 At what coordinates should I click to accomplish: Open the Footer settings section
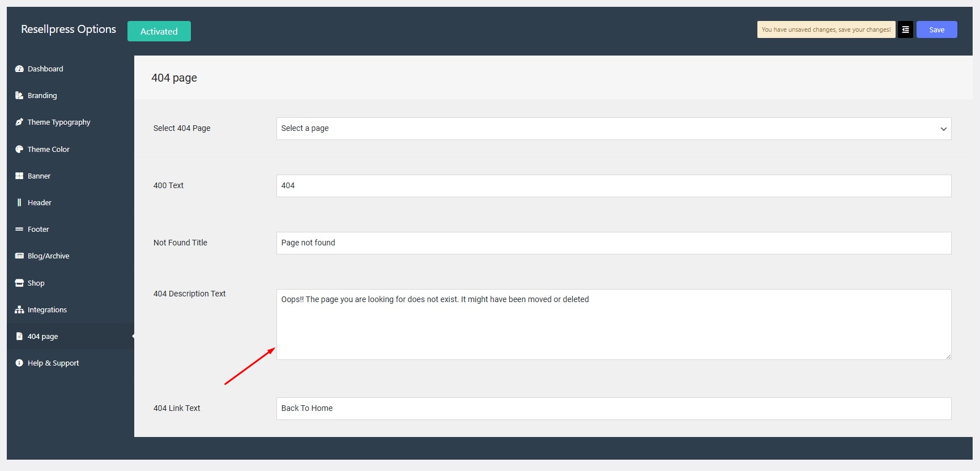click(x=38, y=230)
